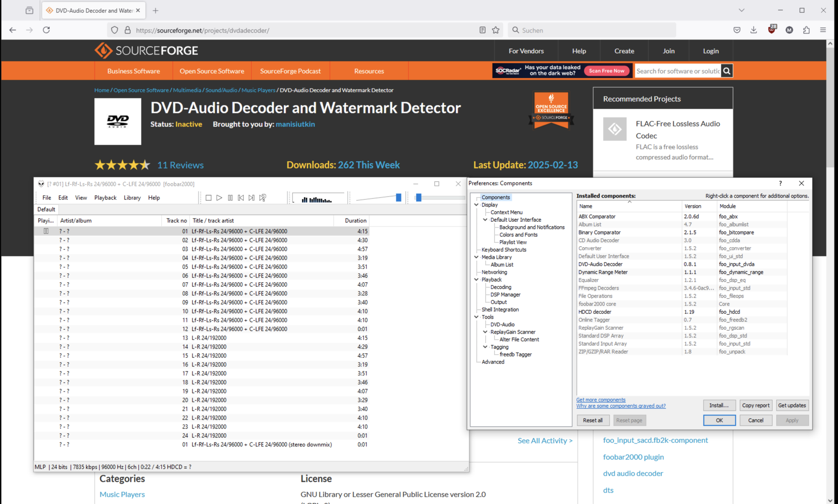
Task: Open the browser extensions puzzle icon
Action: coord(806,30)
